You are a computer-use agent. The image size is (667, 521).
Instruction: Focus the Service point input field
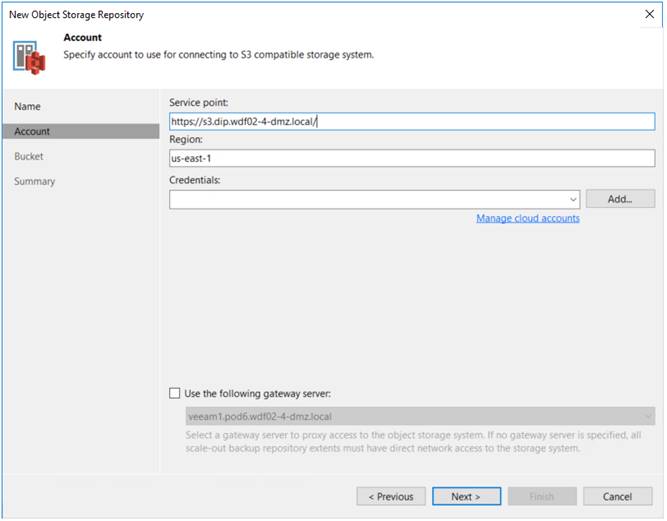(x=413, y=122)
